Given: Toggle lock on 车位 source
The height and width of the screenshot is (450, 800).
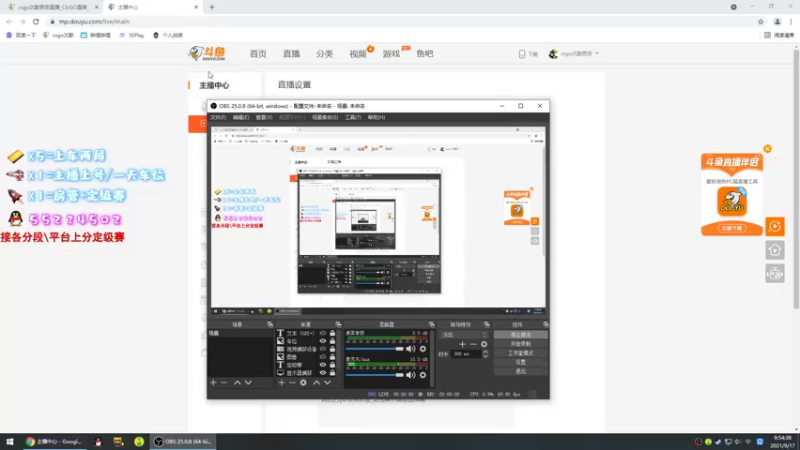Looking at the screenshot, I should pyautogui.click(x=332, y=341).
